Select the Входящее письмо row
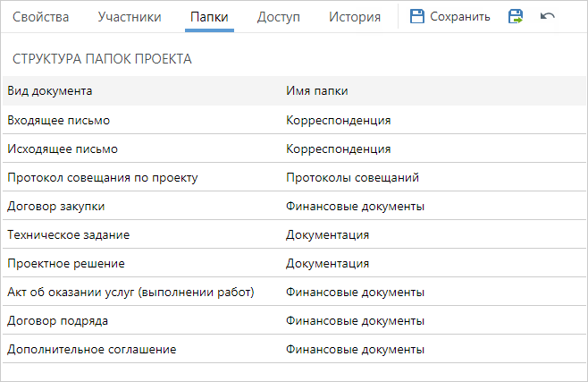588x382 pixels. 294,120
